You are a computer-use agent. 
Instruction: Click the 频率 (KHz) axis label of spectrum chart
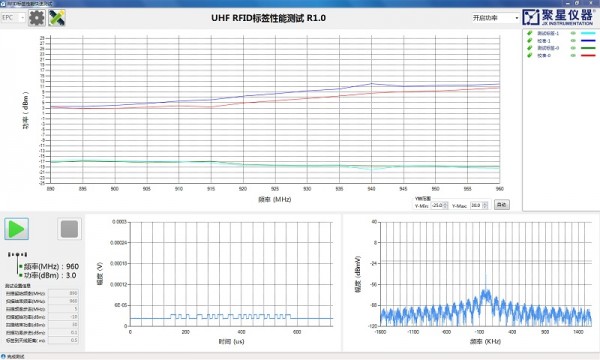[485, 341]
